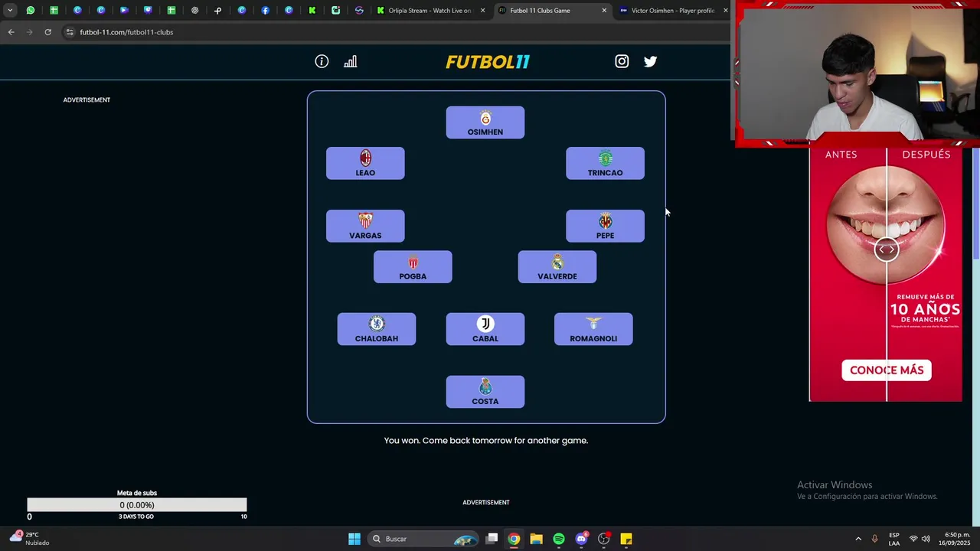Image resolution: width=980 pixels, height=551 pixels.
Task: Click the FUTBOL11 logo
Action: pos(488,62)
